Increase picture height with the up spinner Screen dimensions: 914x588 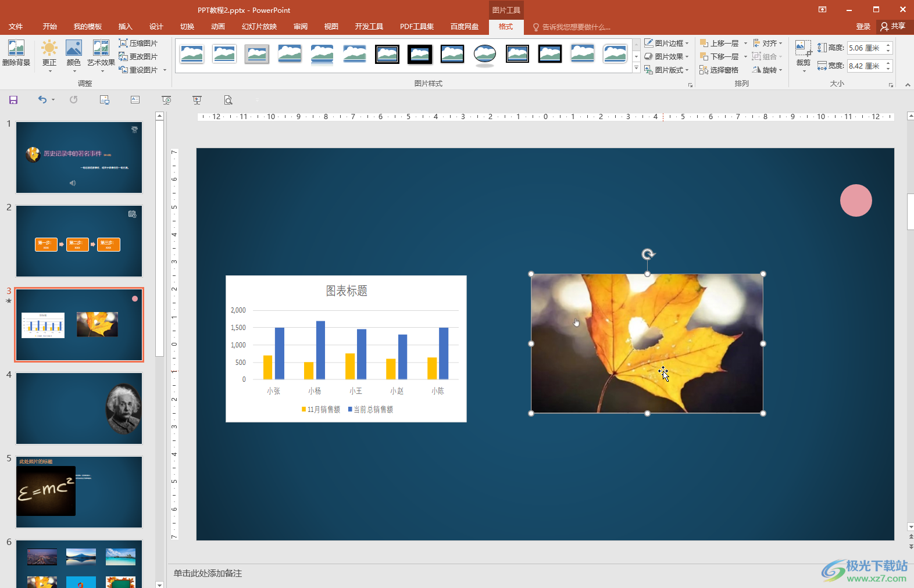click(x=888, y=45)
